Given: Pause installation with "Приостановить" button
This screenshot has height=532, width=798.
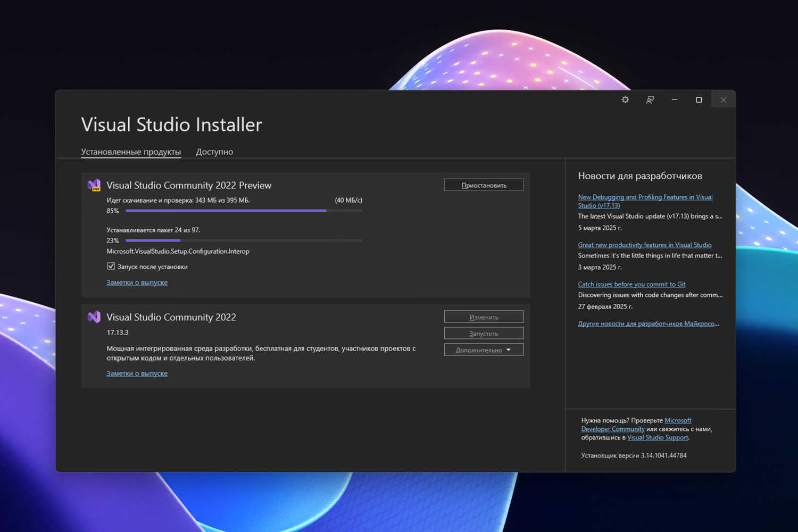Looking at the screenshot, I should [484, 185].
